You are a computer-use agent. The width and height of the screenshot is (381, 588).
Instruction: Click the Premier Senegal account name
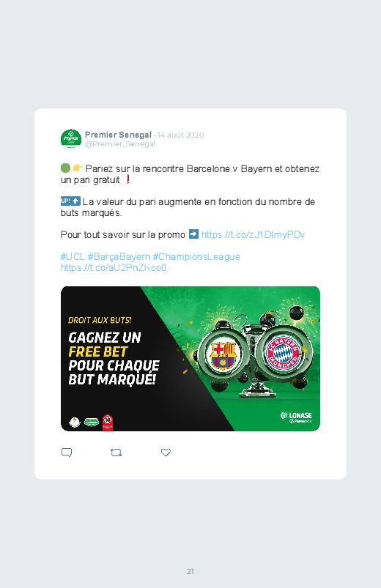pos(118,135)
